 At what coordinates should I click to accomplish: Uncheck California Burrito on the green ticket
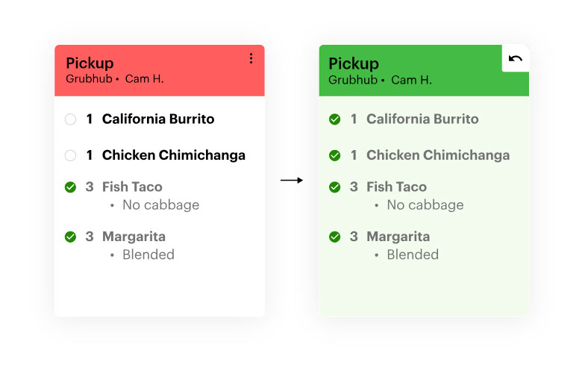334,119
